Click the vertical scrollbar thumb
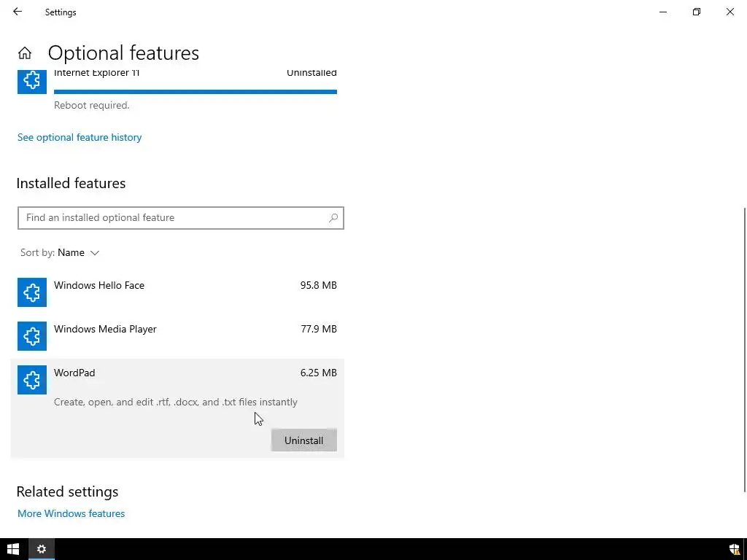Screen dimensions: 747x560 (x=744, y=350)
